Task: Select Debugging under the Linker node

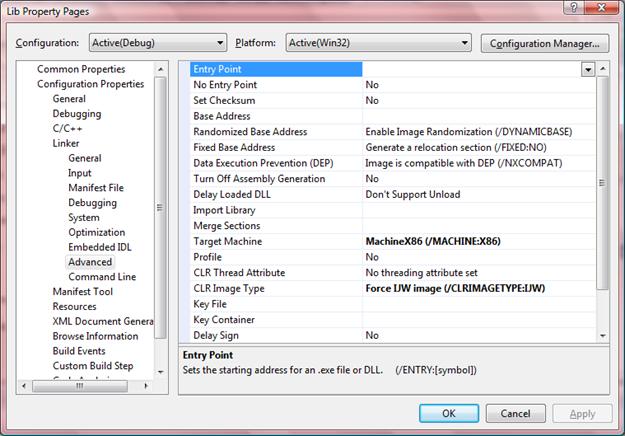Action: click(x=92, y=202)
